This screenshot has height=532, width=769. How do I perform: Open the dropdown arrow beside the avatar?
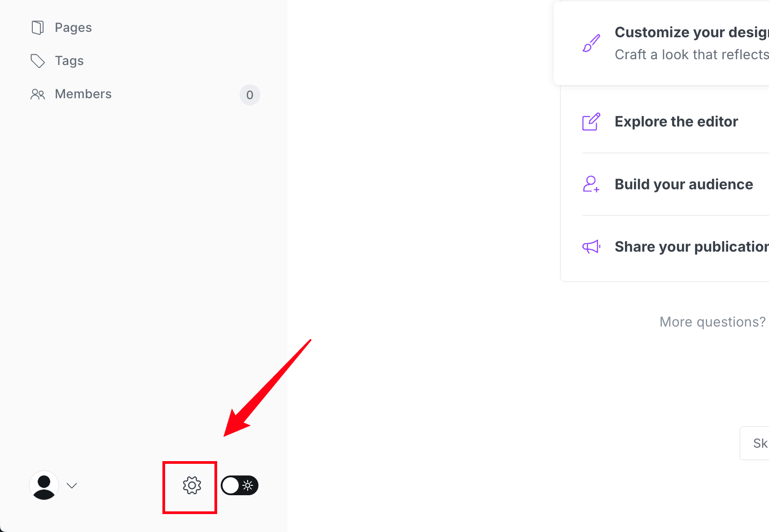click(72, 485)
